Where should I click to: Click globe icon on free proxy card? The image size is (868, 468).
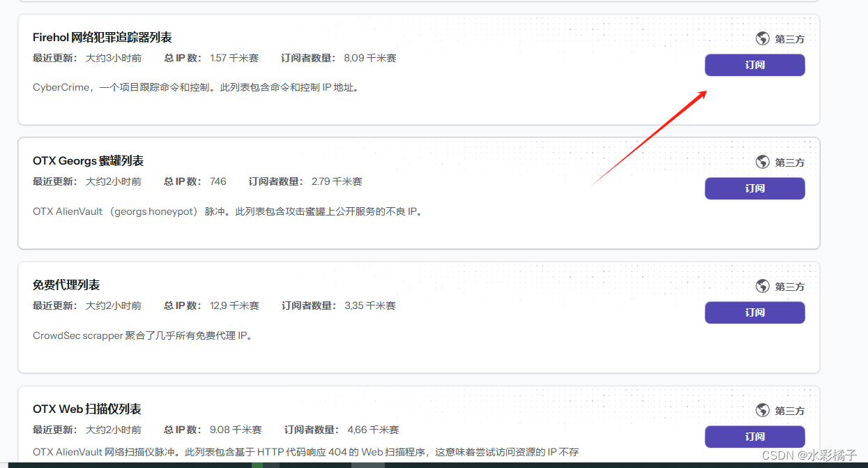click(763, 286)
